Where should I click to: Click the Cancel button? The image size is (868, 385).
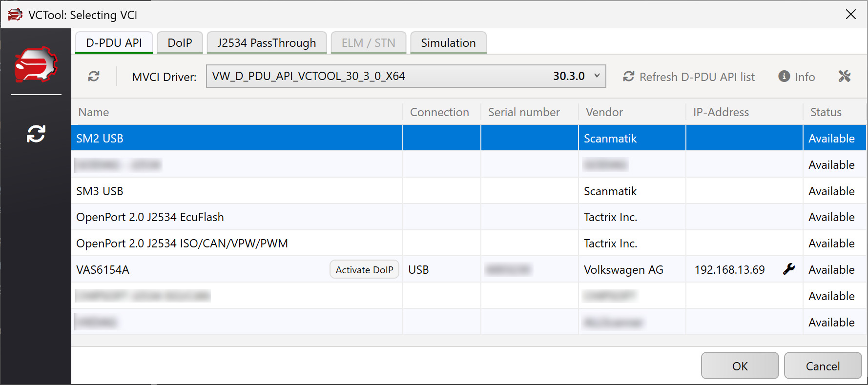[x=822, y=366]
